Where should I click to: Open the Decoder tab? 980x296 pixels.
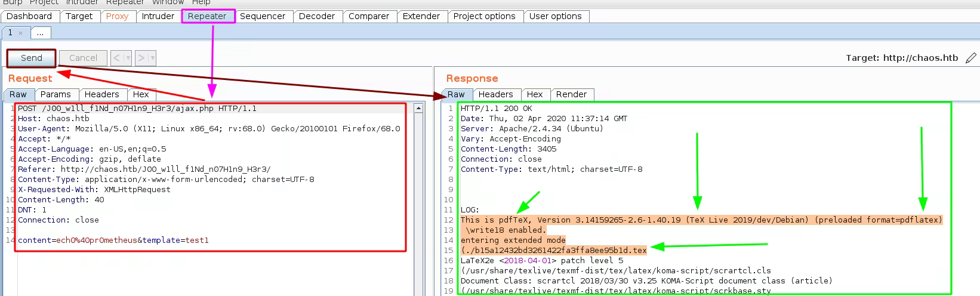tap(316, 16)
